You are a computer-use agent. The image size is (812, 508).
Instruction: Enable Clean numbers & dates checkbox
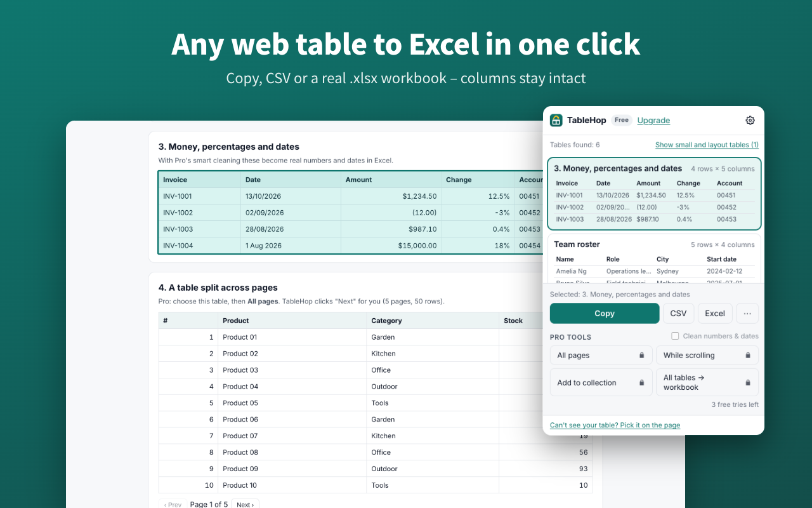click(675, 336)
